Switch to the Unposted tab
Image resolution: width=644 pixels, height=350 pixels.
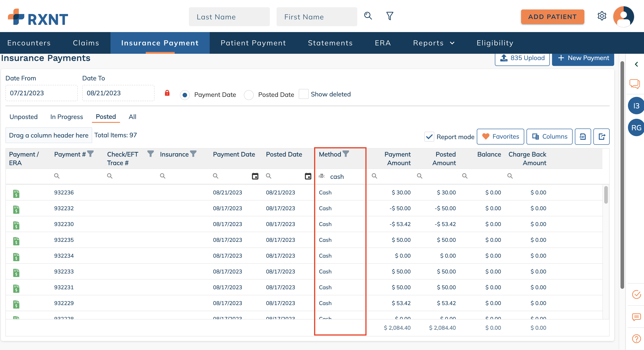pos(24,117)
